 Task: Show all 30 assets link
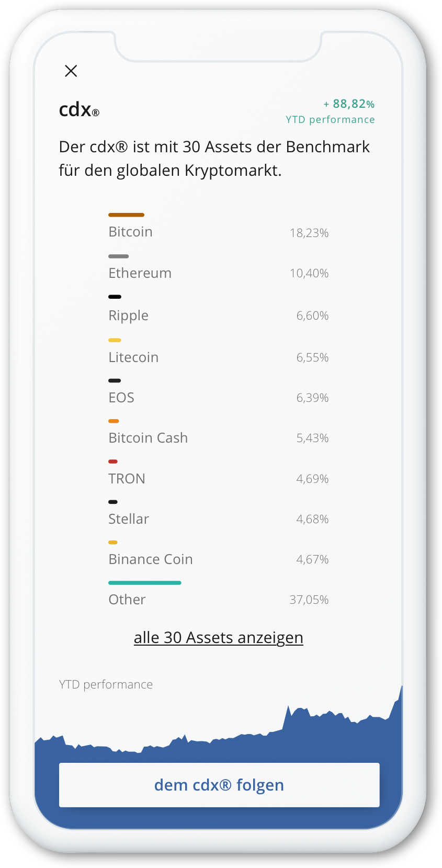point(219,638)
